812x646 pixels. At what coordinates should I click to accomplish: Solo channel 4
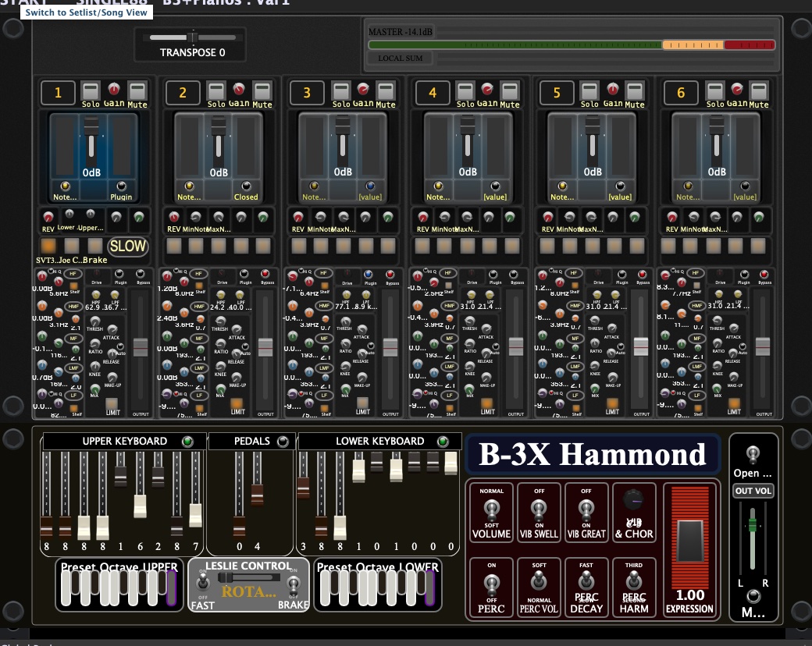(x=465, y=91)
